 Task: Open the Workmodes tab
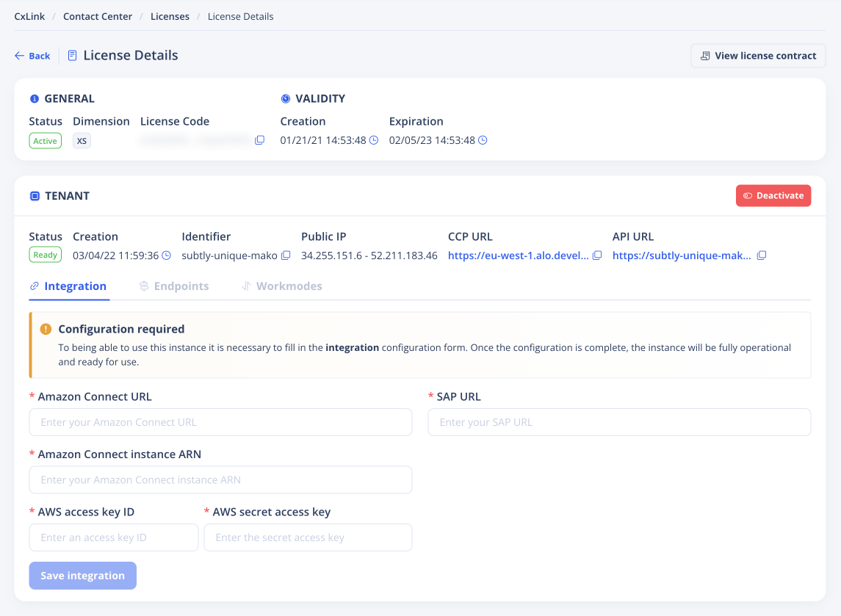(282, 286)
